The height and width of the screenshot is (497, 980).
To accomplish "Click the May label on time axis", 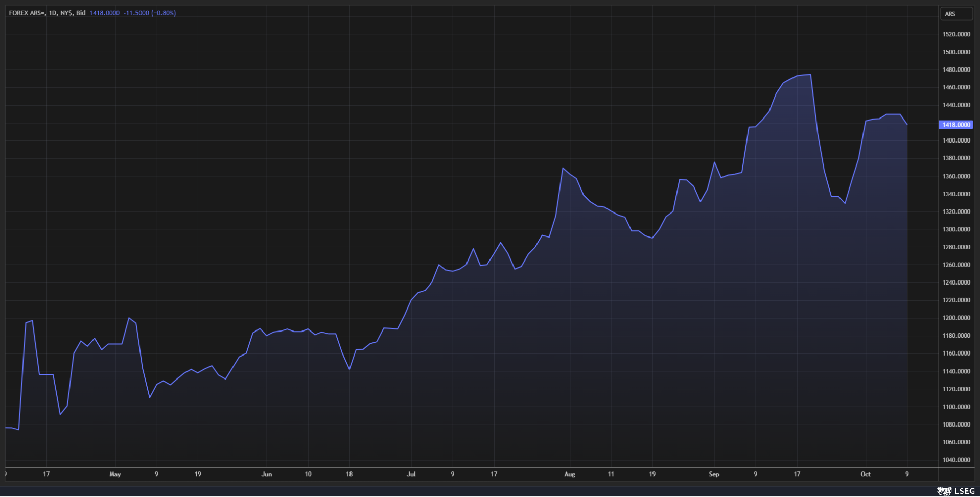I will click(115, 474).
